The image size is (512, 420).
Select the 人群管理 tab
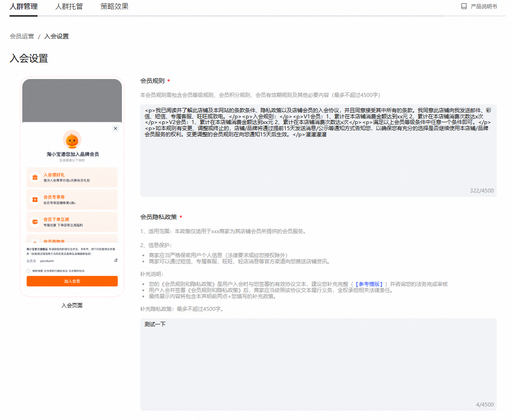(x=24, y=7)
